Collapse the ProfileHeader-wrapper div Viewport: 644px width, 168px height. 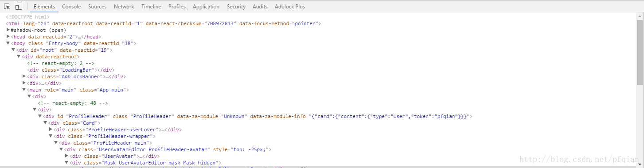(x=51, y=136)
